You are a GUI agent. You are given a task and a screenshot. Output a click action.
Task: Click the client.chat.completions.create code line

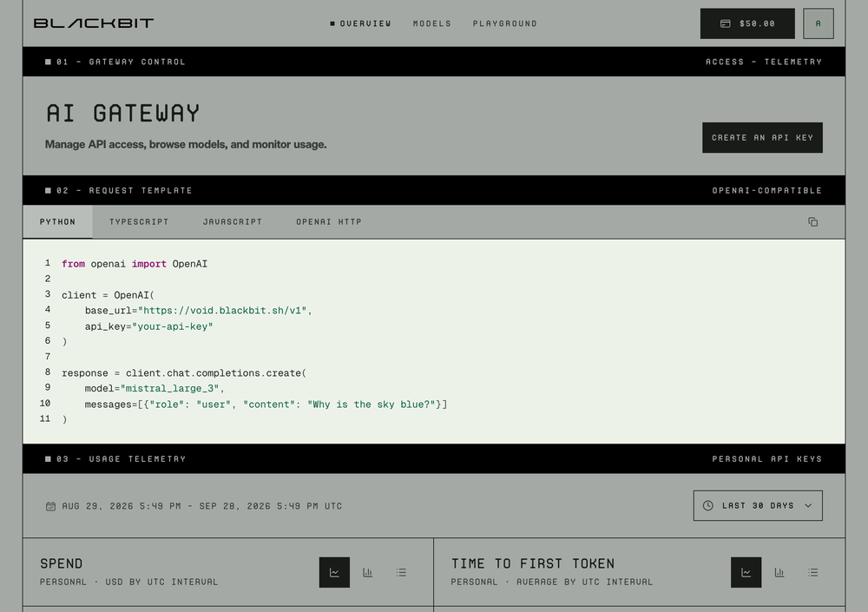click(184, 373)
